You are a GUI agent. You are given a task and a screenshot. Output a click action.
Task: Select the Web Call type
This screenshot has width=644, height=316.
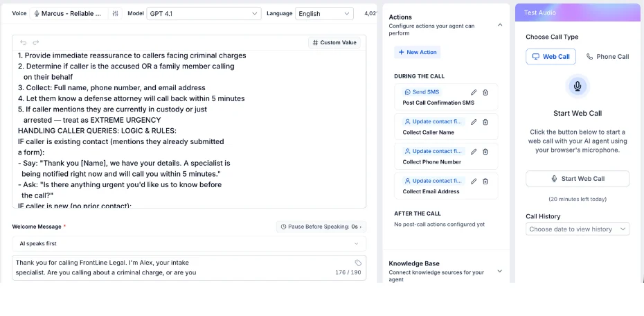551,57
